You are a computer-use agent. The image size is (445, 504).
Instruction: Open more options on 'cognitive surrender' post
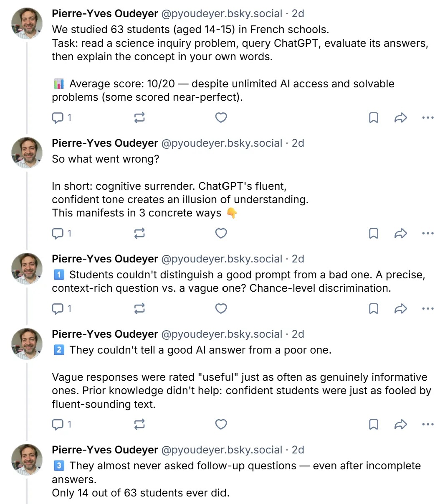click(x=428, y=233)
